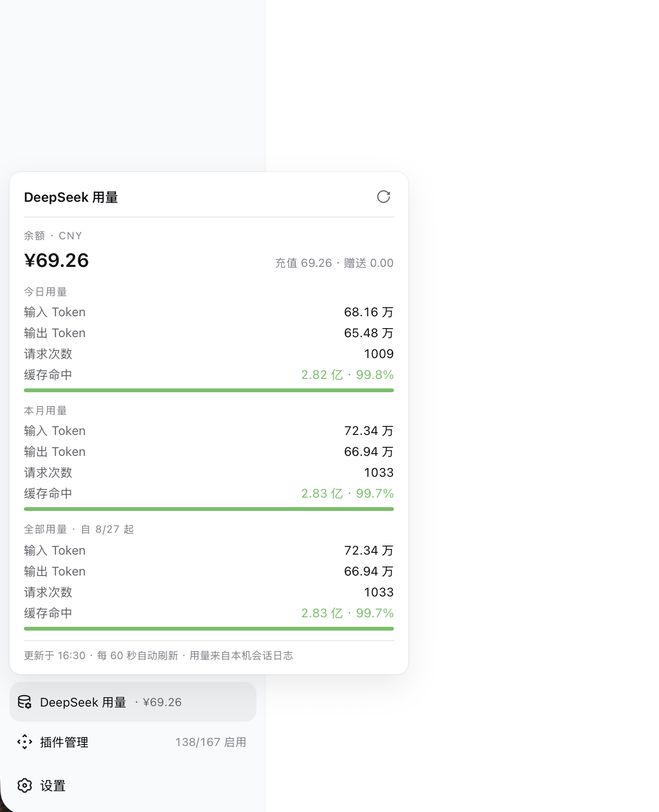659x812 pixels.
Task: Click the 本月用量 cache-hit progress bar
Action: (209, 509)
